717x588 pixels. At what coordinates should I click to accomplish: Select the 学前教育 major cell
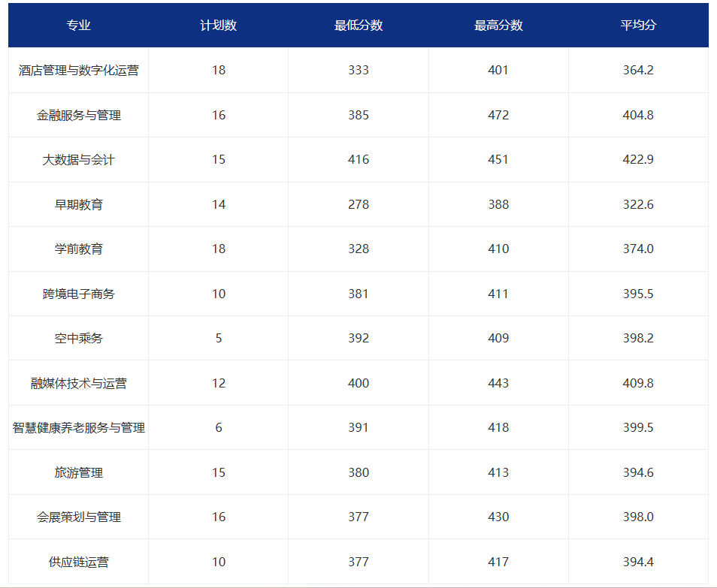coord(78,249)
